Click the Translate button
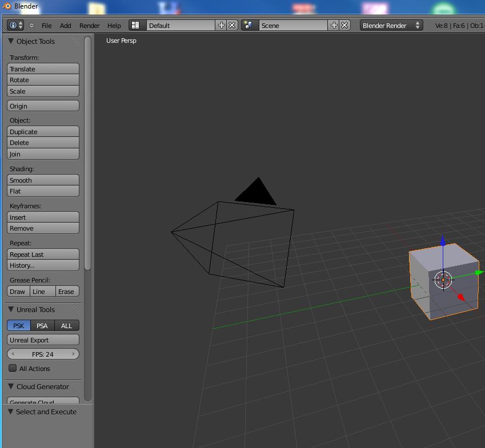 click(x=43, y=69)
